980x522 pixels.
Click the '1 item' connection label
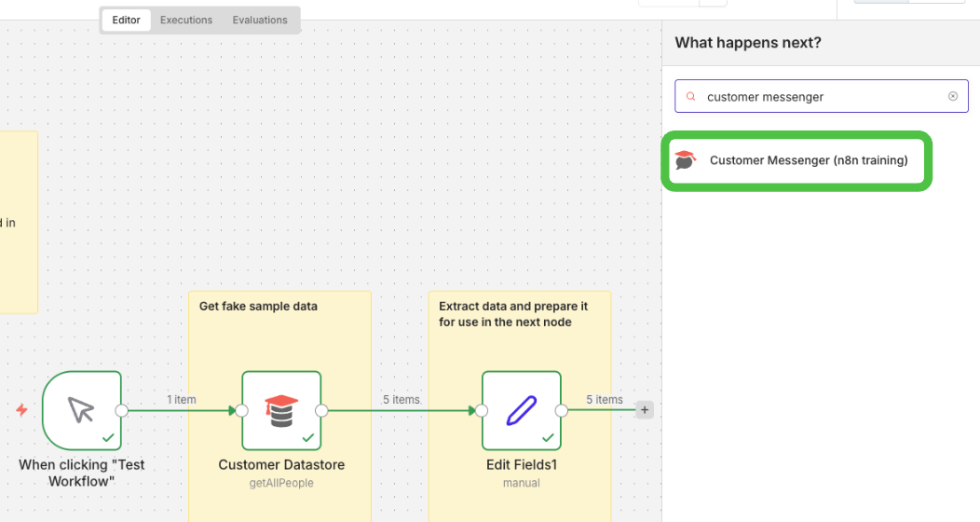(182, 400)
